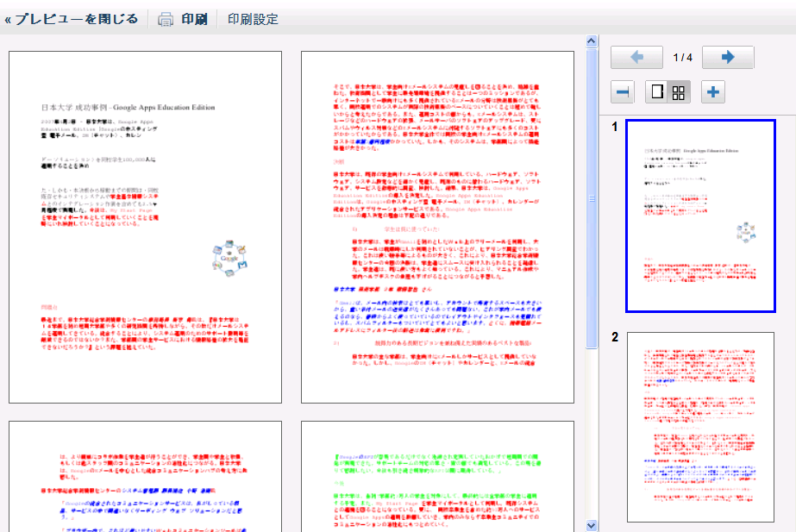This screenshot has width=796, height=532.
Task: Click the page indicator 1 / 4
Action: [x=682, y=58]
